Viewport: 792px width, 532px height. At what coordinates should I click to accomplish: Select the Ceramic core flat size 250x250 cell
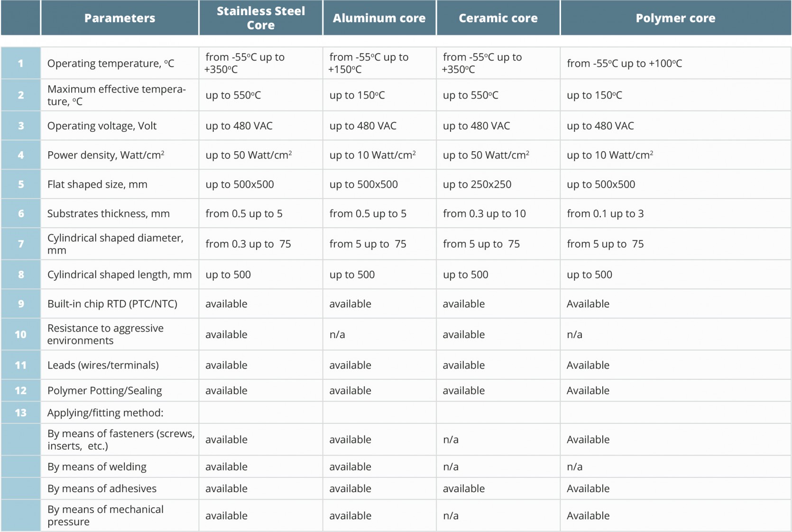pyautogui.click(x=477, y=184)
